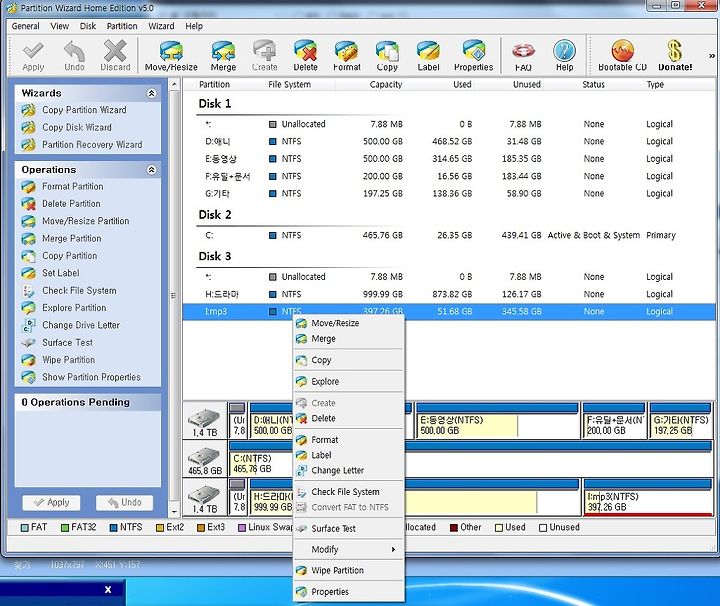This screenshot has width=720, height=606.
Task: Click Copy Partition in Operations panel
Action: tap(69, 256)
